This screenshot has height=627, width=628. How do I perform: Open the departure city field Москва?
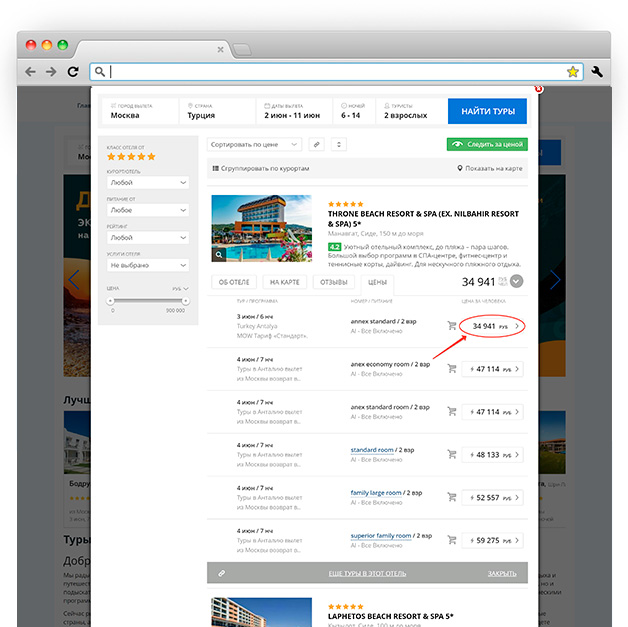click(x=139, y=111)
